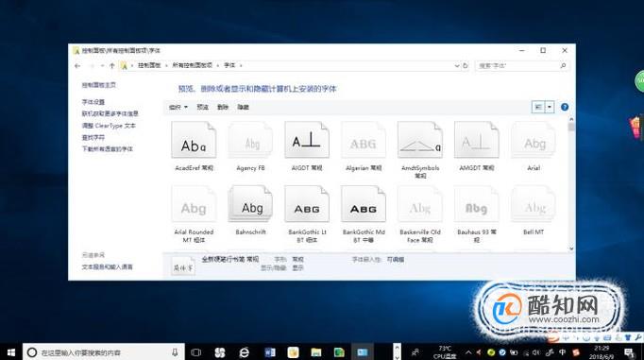644x360 pixels.
Task: Select the AMGDT font icon
Action: click(477, 140)
